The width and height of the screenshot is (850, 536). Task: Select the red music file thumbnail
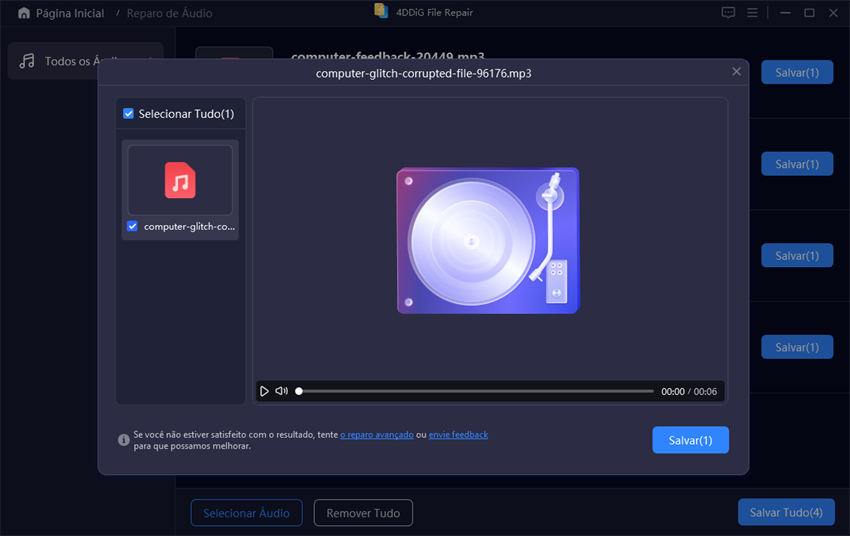pos(180,181)
